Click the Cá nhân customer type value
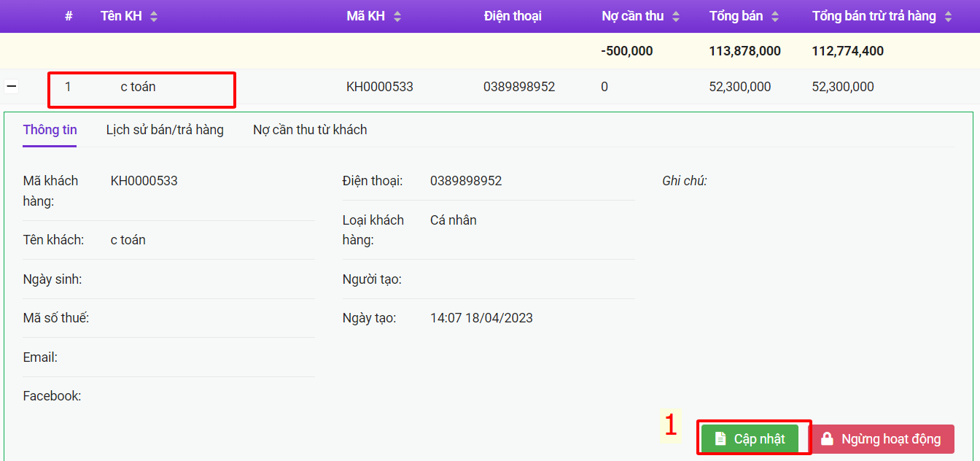The image size is (980, 461). tap(454, 220)
